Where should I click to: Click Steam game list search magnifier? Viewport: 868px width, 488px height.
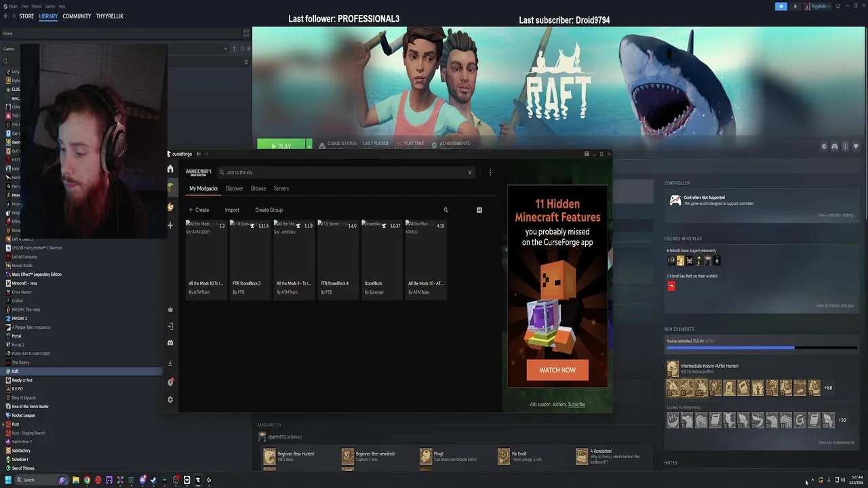pyautogui.click(x=5, y=62)
